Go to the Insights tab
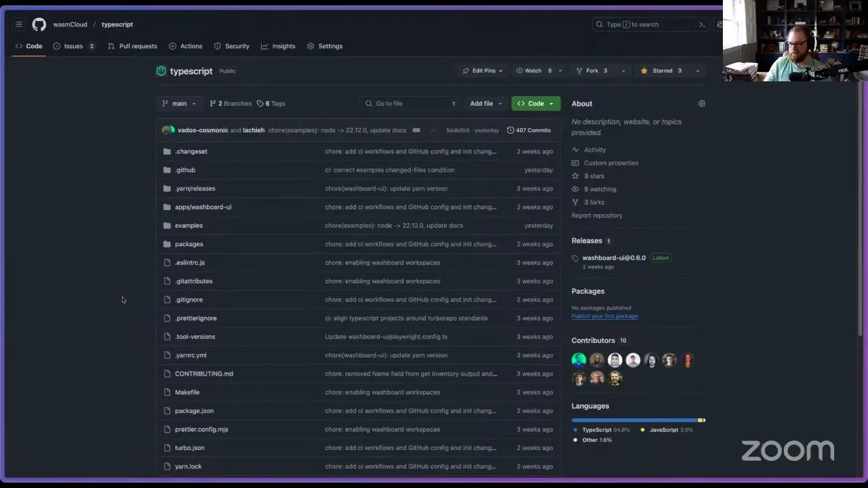This screenshot has height=488, width=868. (x=278, y=46)
